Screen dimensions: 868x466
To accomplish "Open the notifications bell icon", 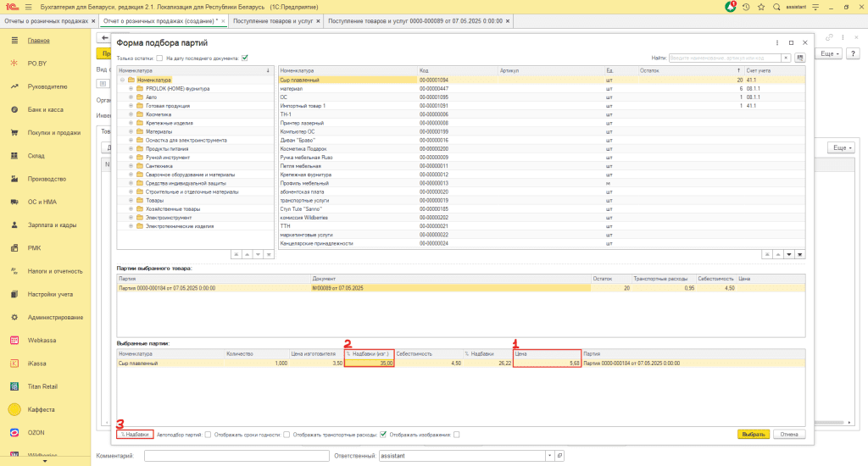I will [731, 7].
